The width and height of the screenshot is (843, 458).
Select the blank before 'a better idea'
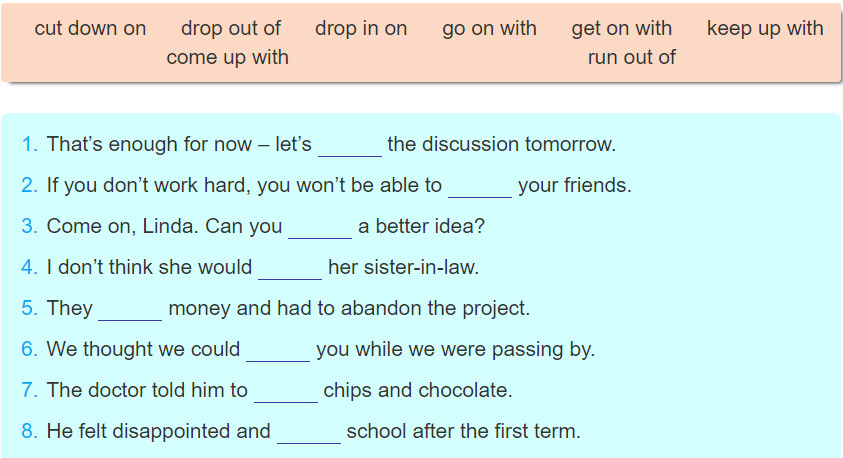click(x=320, y=227)
